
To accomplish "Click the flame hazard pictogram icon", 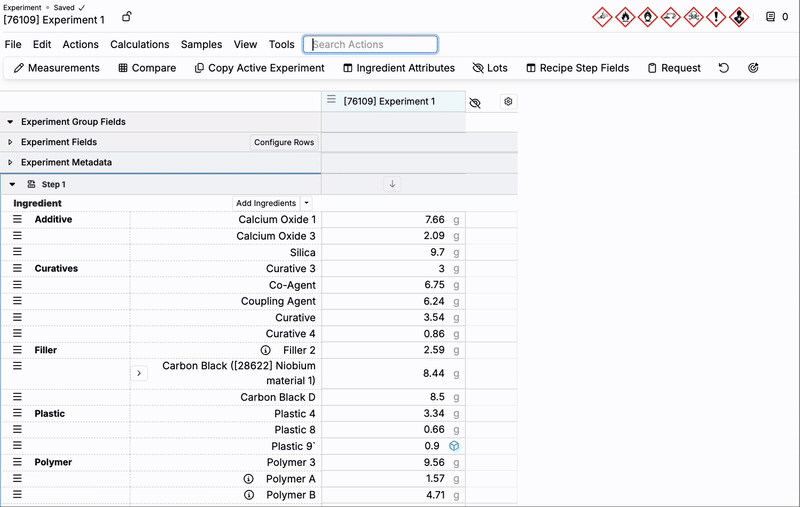I will [x=625, y=17].
